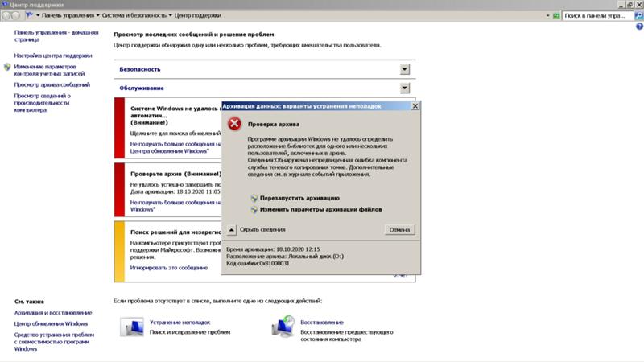Select Панель управления in the breadcrumb

coord(68,15)
